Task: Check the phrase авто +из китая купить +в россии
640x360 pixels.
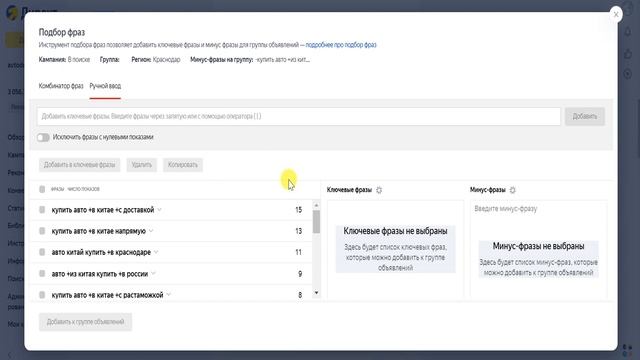Action: (x=42, y=273)
